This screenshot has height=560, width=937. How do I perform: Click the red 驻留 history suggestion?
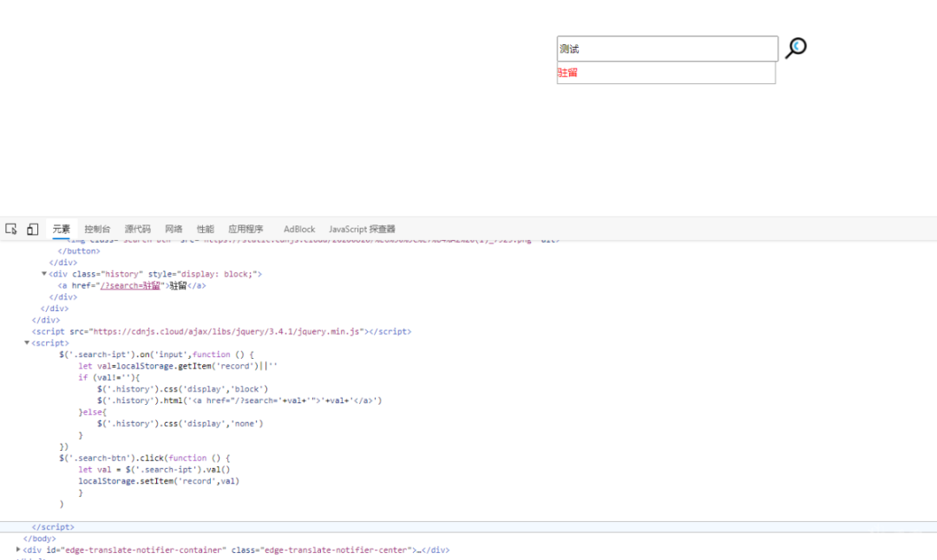click(x=567, y=73)
